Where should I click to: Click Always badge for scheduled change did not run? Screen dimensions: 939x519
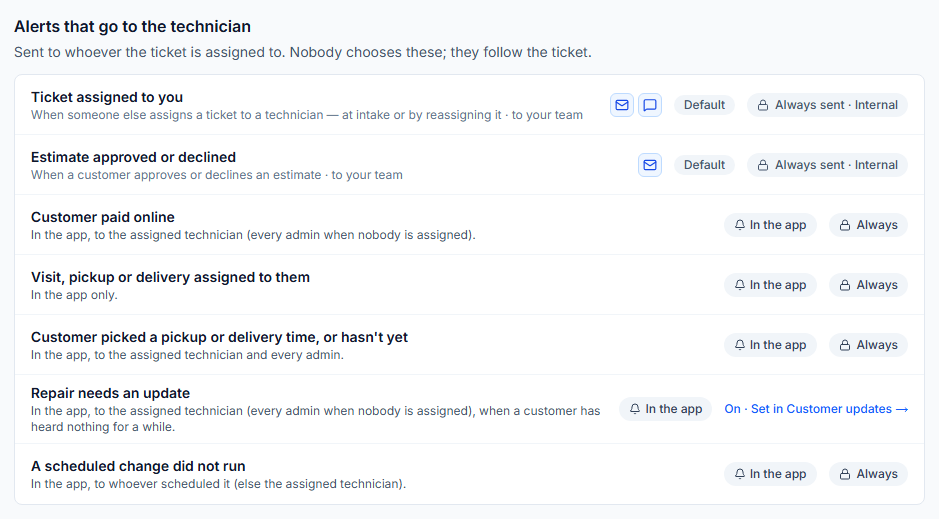click(868, 474)
